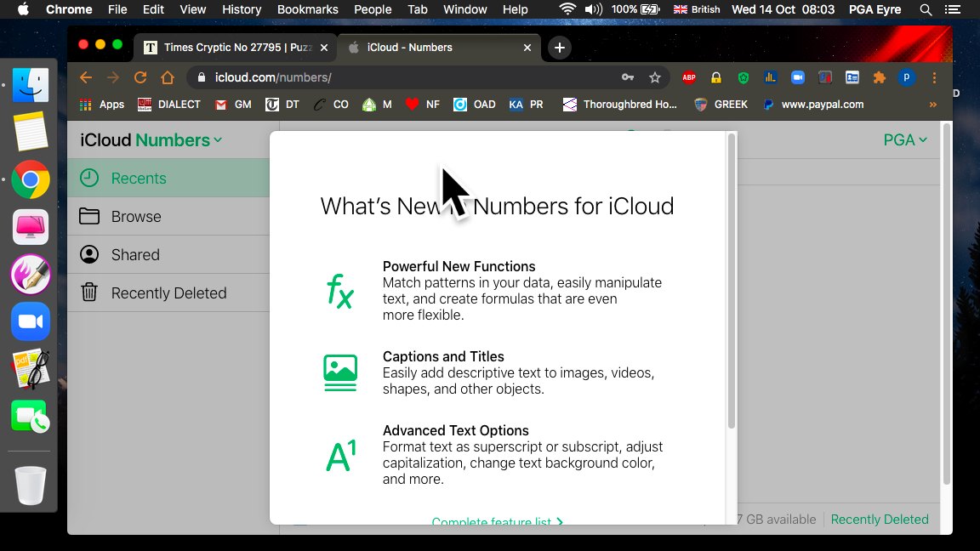The width and height of the screenshot is (980, 551).
Task: Show hidden bookmarks overflow chevron
Action: point(932,105)
